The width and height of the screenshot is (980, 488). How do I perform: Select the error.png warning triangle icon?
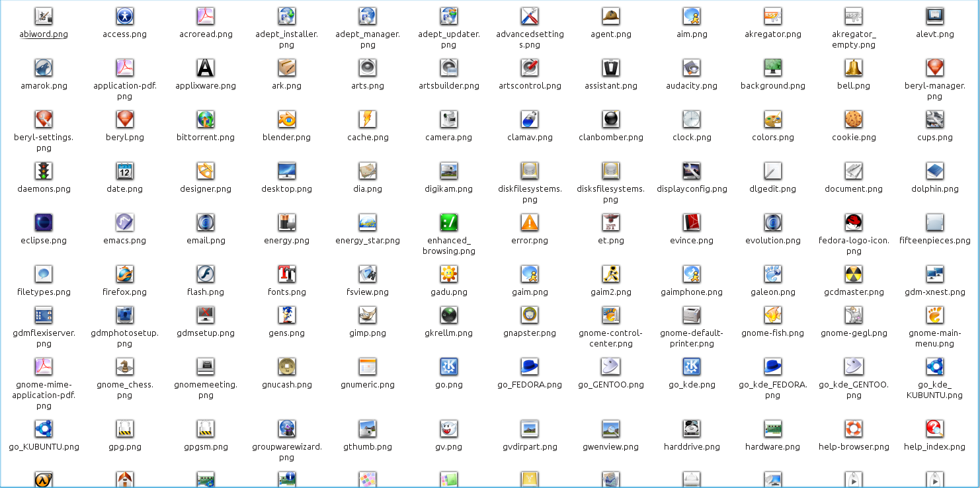pyautogui.click(x=530, y=222)
